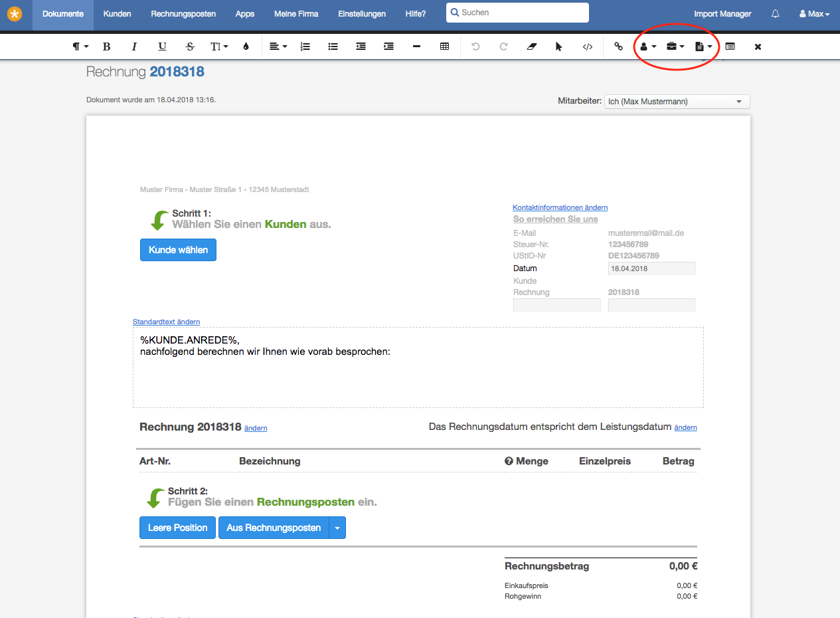Open the Kunden menu
840x618 pixels.
pyautogui.click(x=117, y=14)
